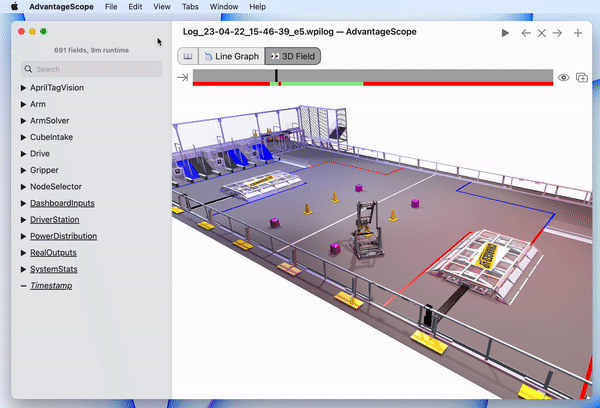Select the 3D Field tab
Screen dimensions: 600x408
[293, 56]
